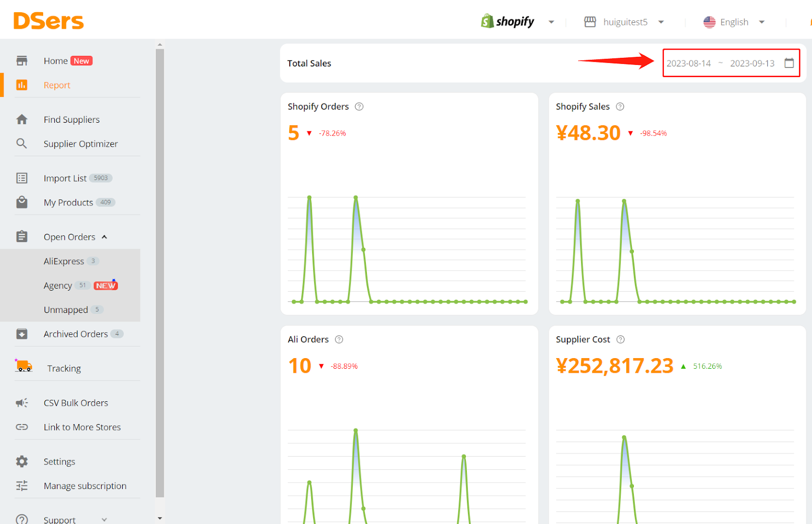Open the Import List page
Viewport: 812px width, 524px height.
(x=65, y=179)
